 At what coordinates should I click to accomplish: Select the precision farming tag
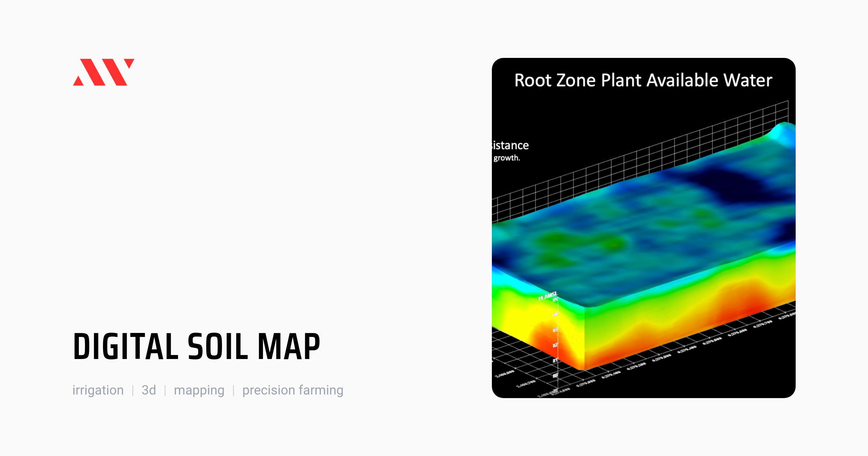293,390
